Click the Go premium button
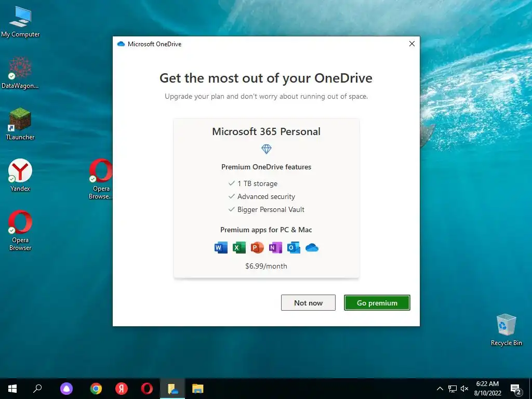This screenshot has height=399, width=532. tap(377, 303)
